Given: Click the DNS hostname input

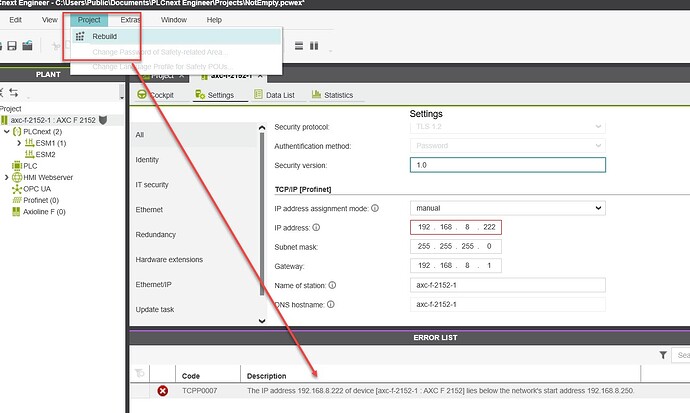Looking at the screenshot, I should [507, 304].
